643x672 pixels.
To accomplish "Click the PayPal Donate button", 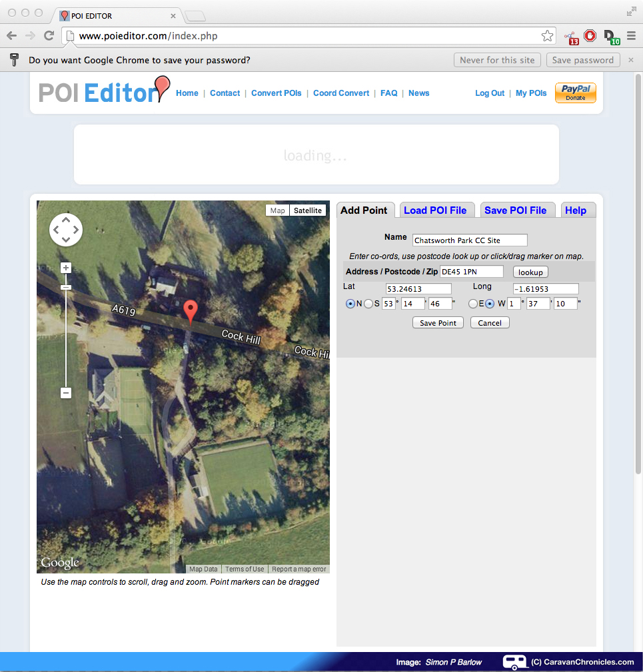I will coord(575,93).
